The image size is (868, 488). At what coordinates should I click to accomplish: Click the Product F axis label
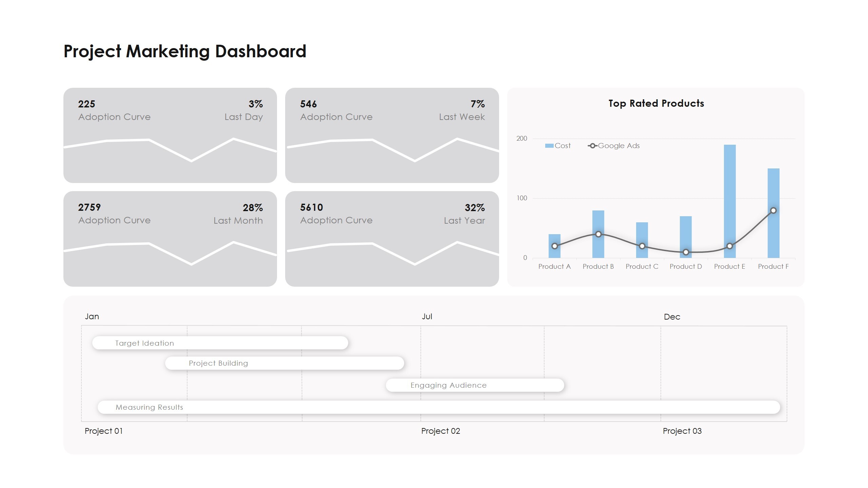coord(773,267)
